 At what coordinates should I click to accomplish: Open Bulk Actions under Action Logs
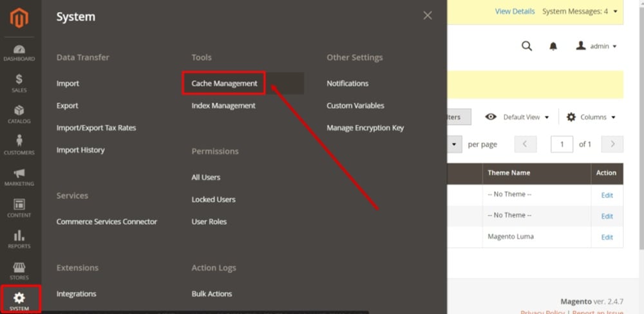pos(211,294)
